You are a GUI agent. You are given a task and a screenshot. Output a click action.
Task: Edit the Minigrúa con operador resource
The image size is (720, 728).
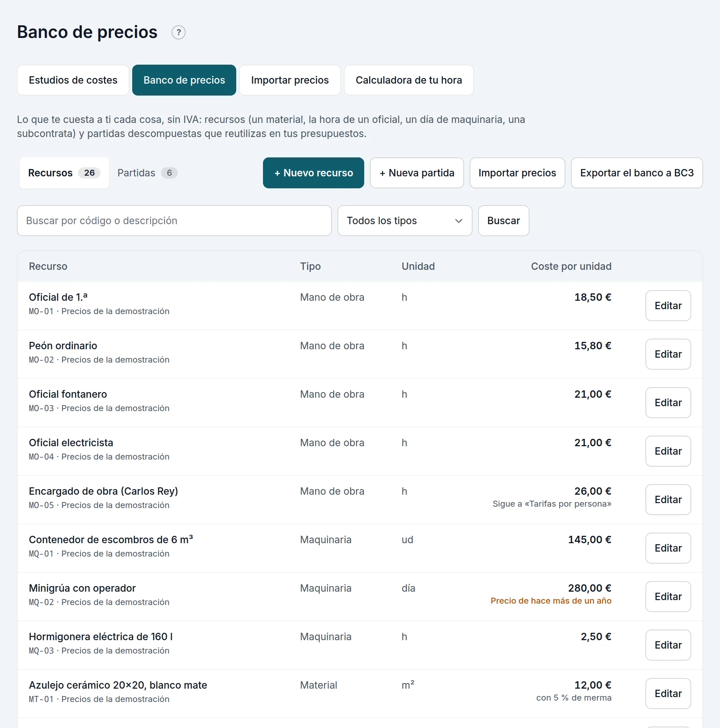668,597
